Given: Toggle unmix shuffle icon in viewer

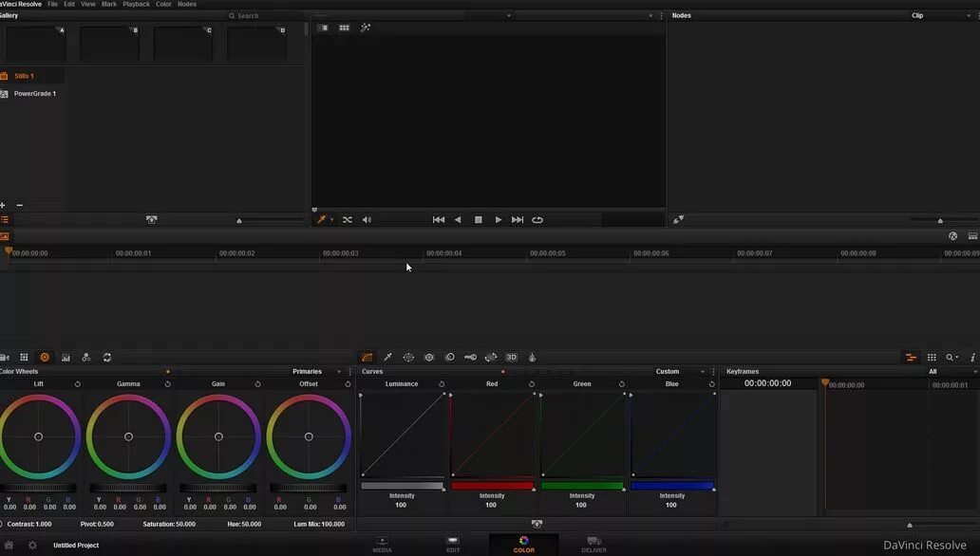Looking at the screenshot, I should coord(348,220).
